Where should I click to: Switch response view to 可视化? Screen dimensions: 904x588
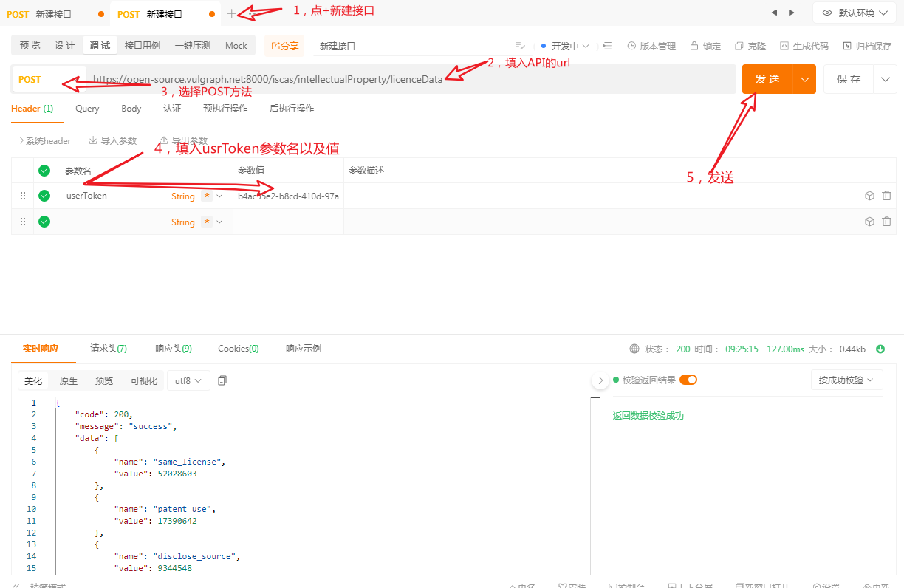[144, 380]
